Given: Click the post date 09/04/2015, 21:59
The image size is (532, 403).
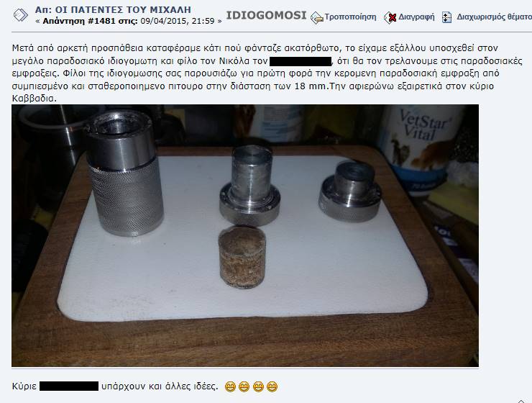Looking at the screenshot, I should [178, 21].
